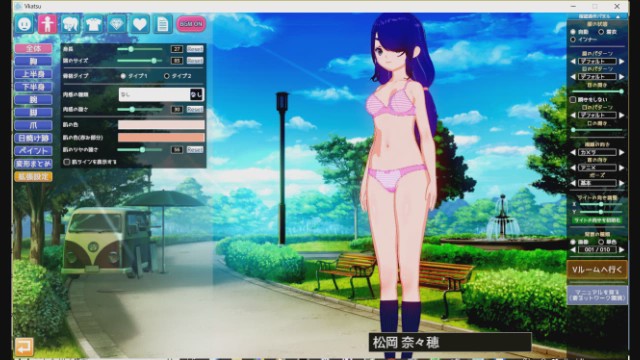
Task: Click the orange return arrow icon
Action: 24,347
